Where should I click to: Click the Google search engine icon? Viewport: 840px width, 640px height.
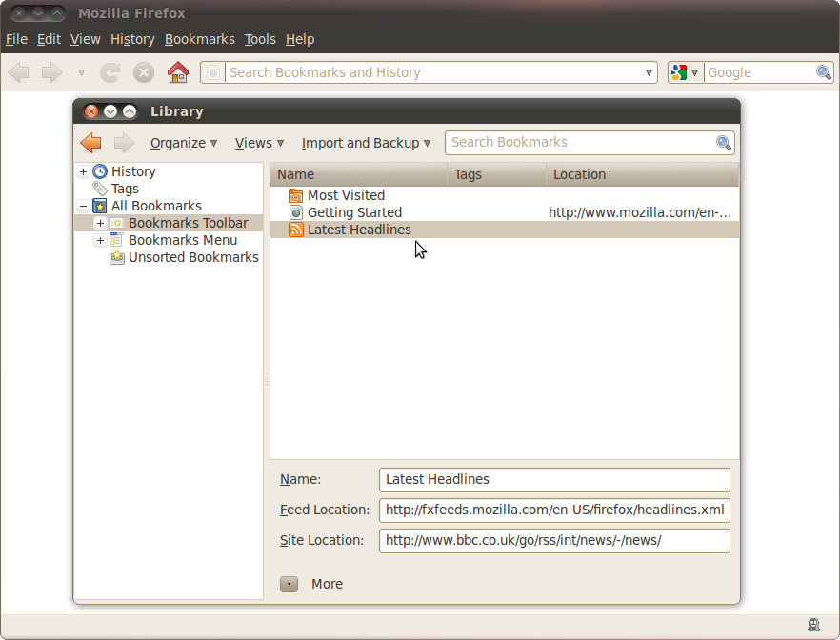click(679, 72)
